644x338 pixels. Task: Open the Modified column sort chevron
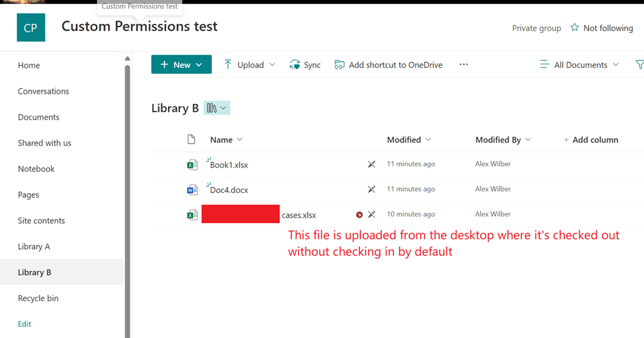(428, 140)
